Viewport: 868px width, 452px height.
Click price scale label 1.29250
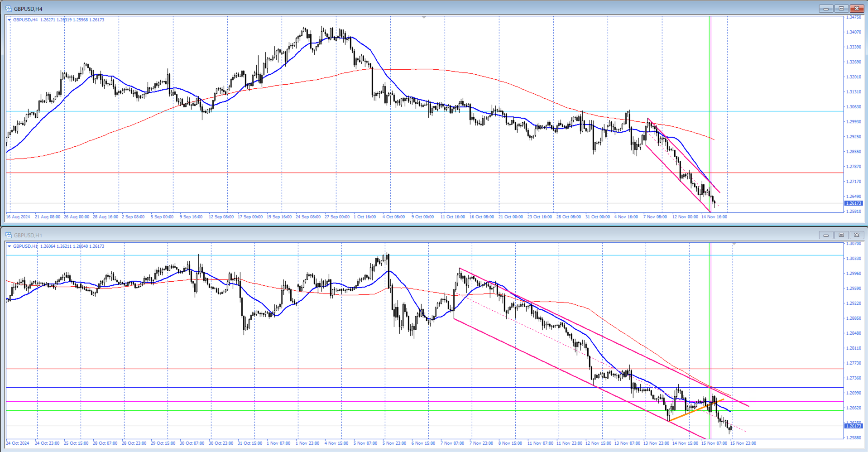(854, 137)
